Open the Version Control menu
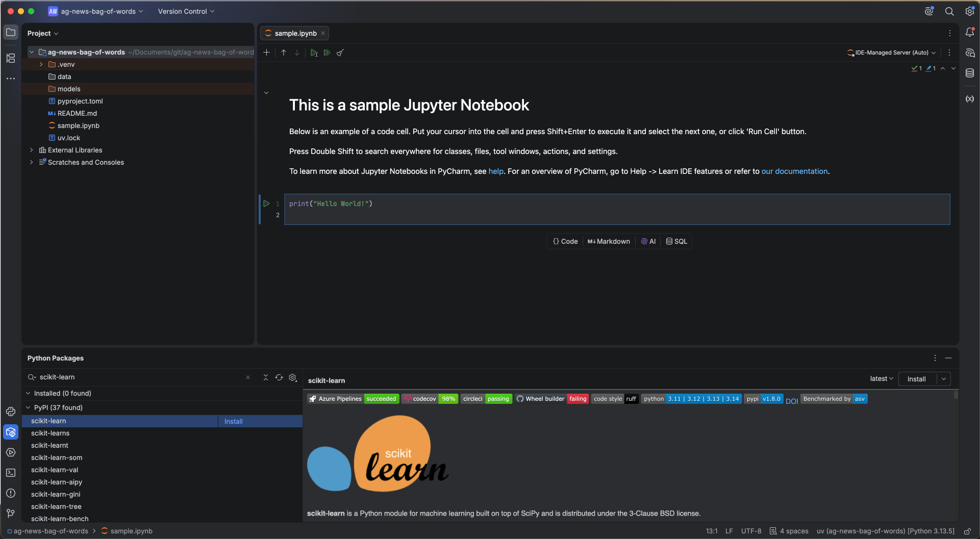This screenshot has width=980, height=539. point(186,11)
